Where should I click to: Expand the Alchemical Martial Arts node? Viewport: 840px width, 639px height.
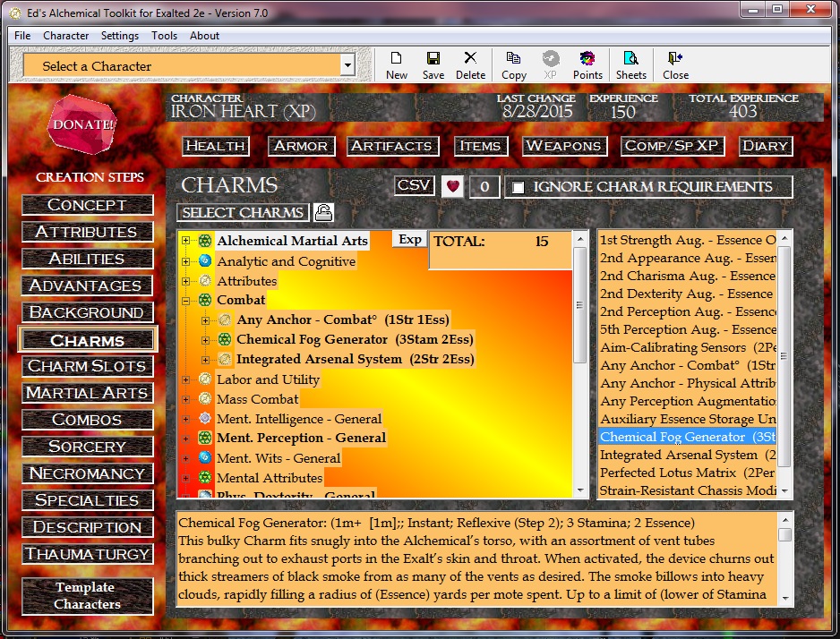[x=186, y=241]
